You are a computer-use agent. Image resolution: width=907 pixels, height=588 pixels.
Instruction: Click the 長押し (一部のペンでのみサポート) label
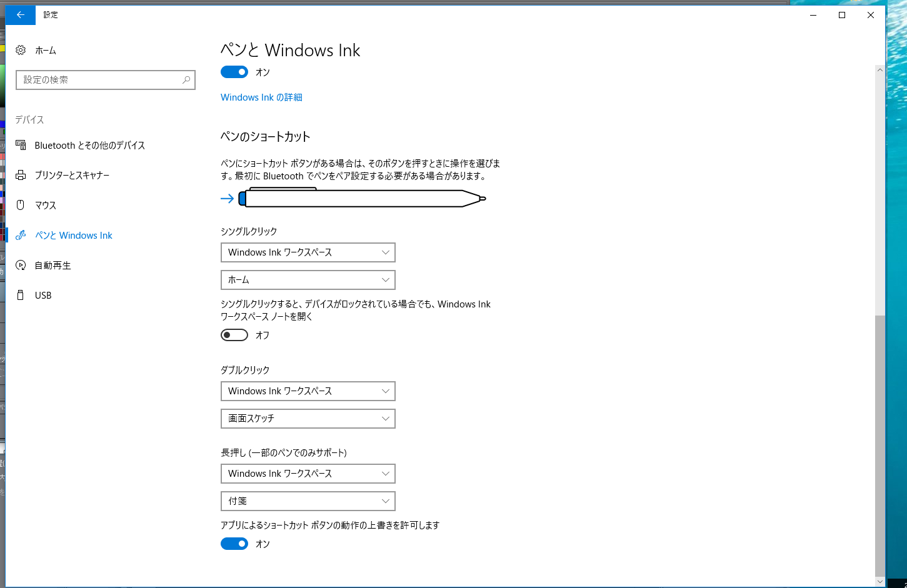tap(284, 452)
